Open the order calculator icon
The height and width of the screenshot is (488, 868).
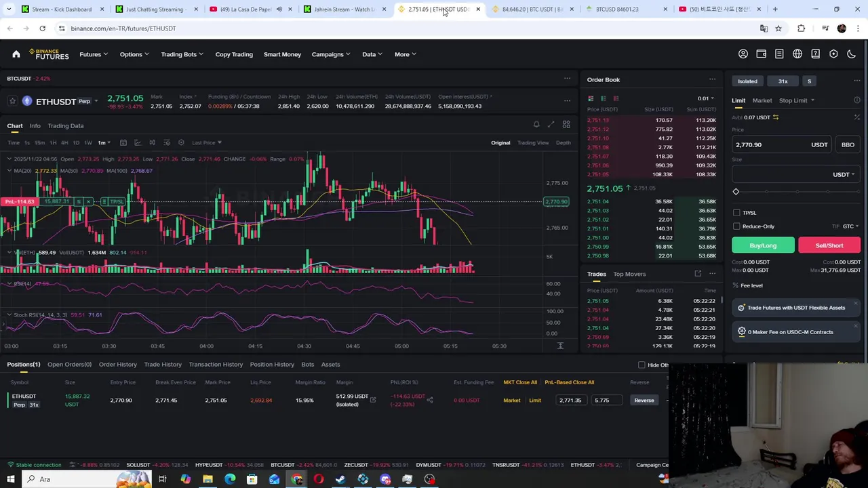(x=856, y=117)
